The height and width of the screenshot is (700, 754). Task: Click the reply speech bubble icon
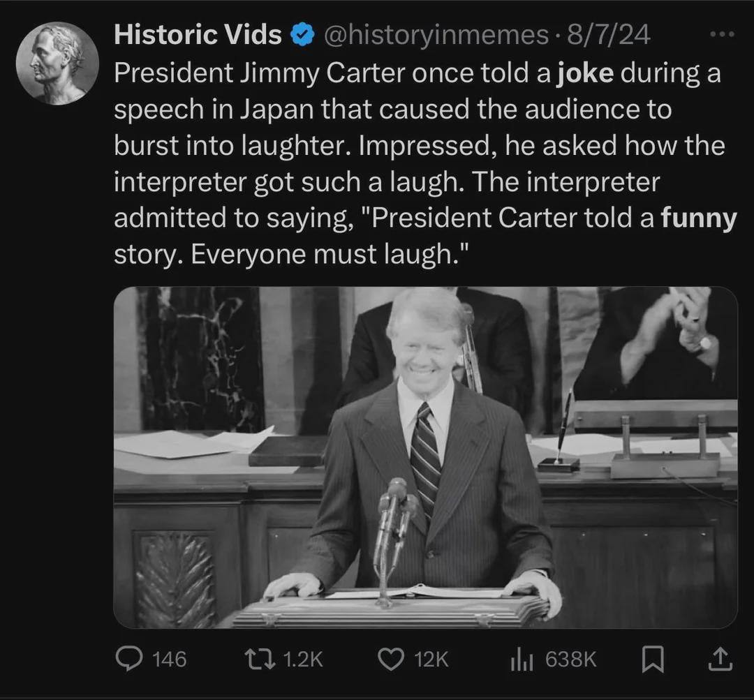pyautogui.click(x=129, y=659)
